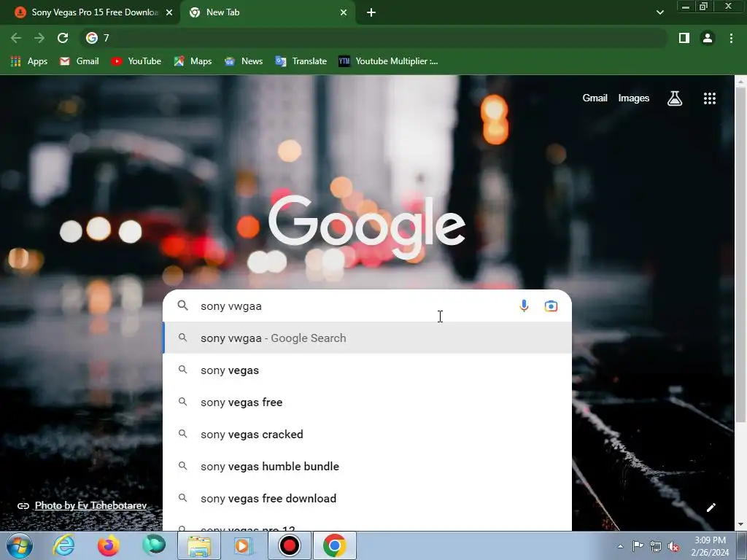Open the Google apps grid icon
The width and height of the screenshot is (747, 560).
(x=709, y=98)
